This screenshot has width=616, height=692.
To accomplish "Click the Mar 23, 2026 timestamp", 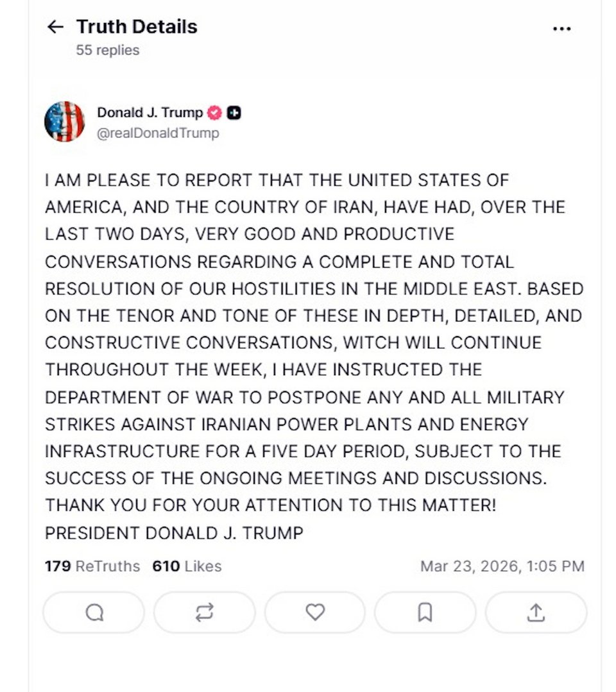I will point(502,566).
